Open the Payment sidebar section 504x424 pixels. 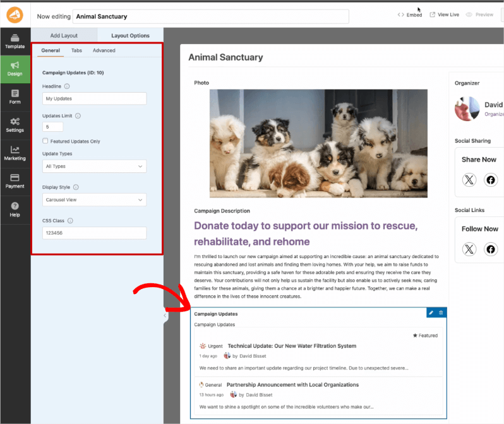tap(15, 182)
